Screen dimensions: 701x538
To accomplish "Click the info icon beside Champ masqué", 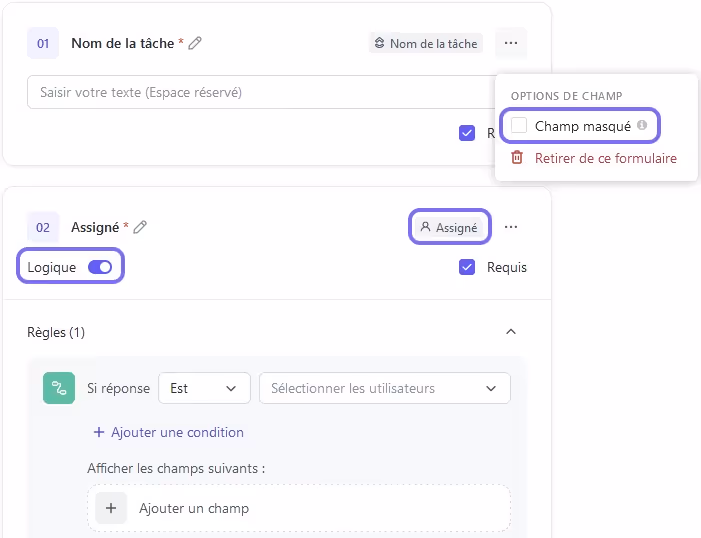I will point(642,126).
